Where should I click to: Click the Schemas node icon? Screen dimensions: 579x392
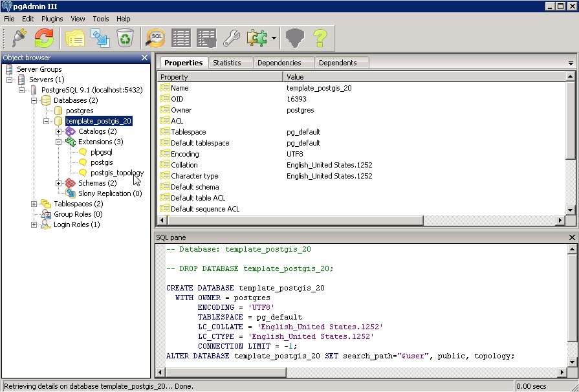pyautogui.click(x=70, y=183)
